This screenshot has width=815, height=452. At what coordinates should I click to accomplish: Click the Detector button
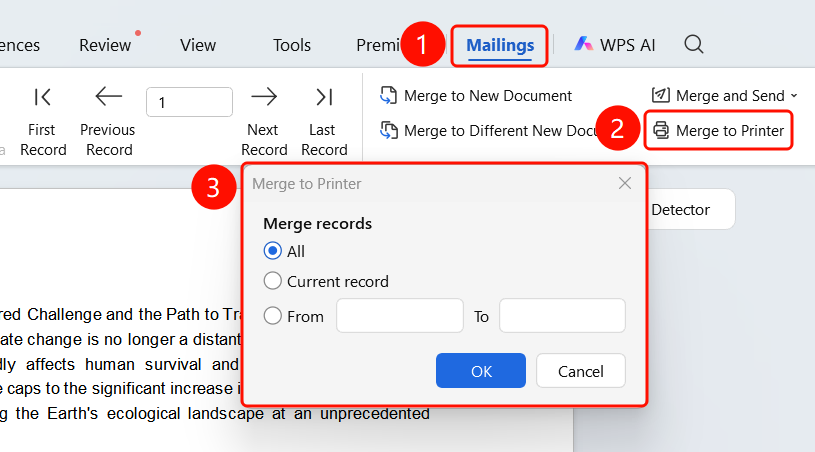pos(690,209)
